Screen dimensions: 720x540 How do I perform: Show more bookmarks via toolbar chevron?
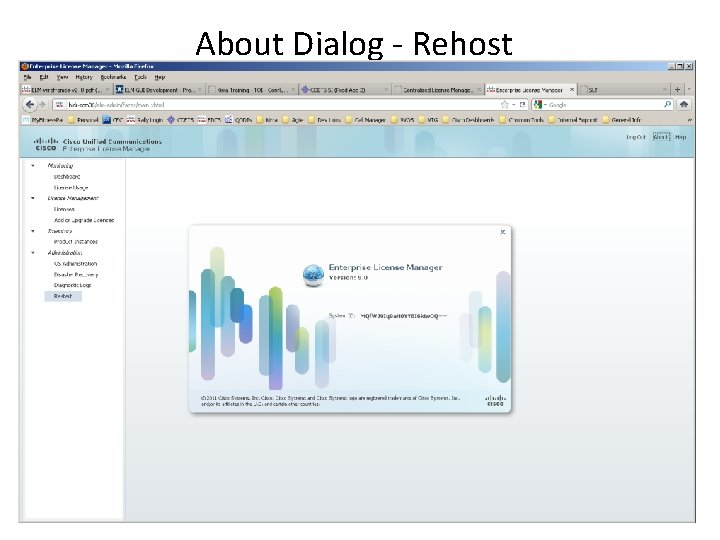coord(689,120)
